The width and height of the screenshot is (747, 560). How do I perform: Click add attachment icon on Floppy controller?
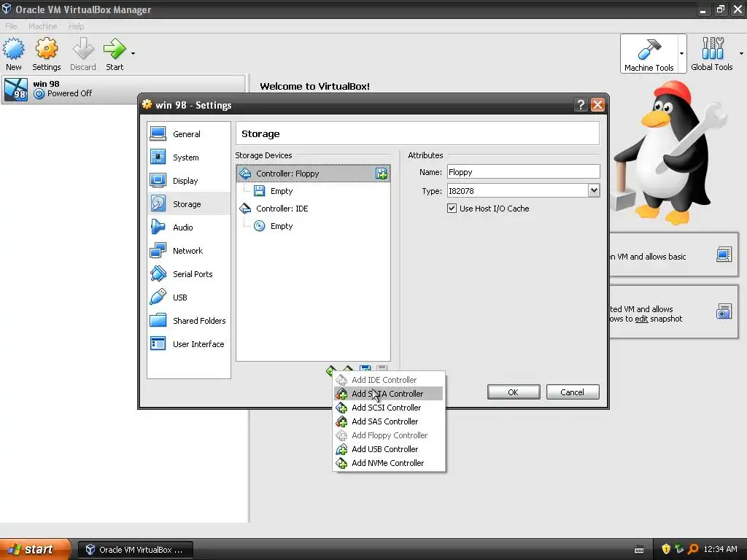[382, 174]
